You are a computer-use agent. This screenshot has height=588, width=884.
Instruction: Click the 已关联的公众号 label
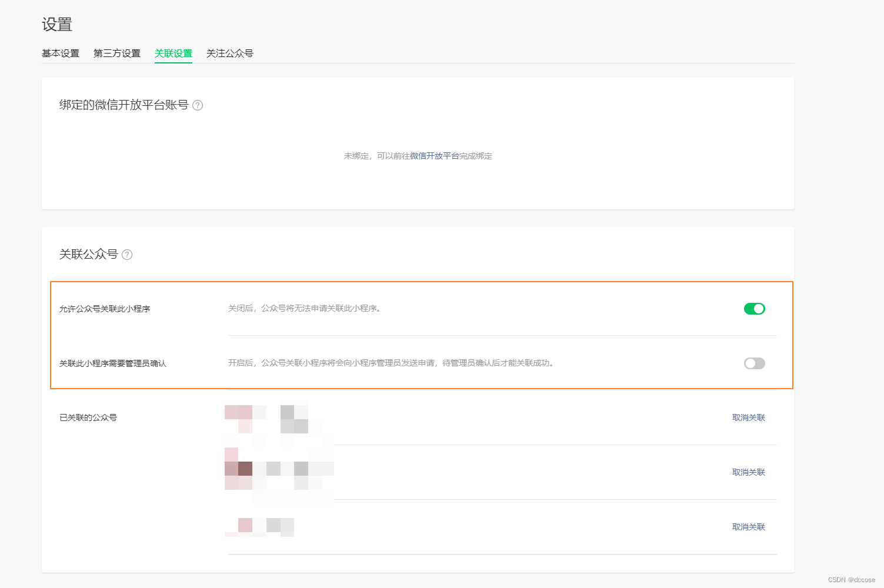click(x=88, y=417)
